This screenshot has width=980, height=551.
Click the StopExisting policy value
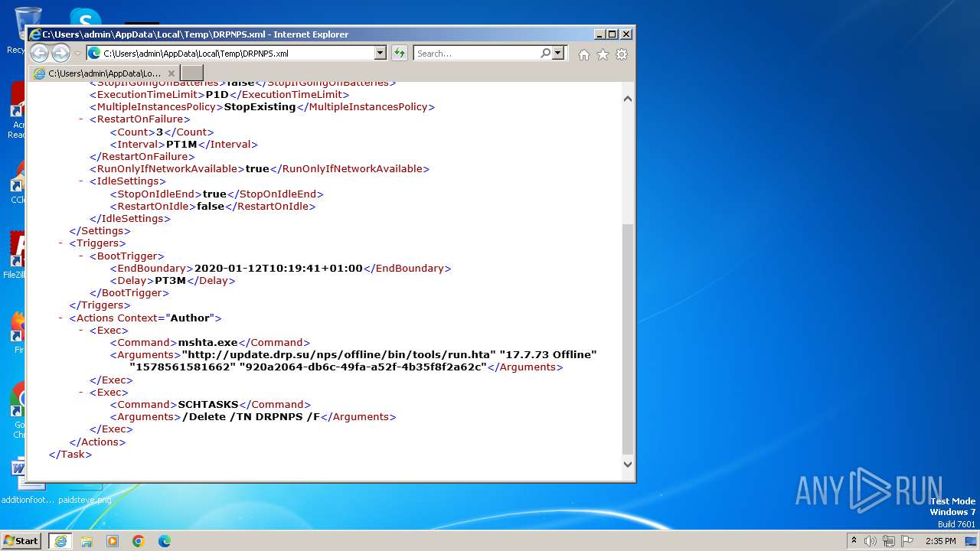[x=260, y=107]
